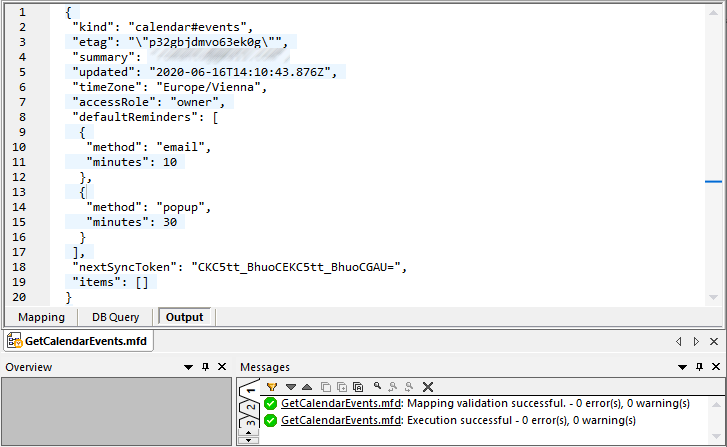Image resolution: width=727 pixels, height=447 pixels.
Task: Open Overview panel dropdown menu
Action: [x=188, y=367]
